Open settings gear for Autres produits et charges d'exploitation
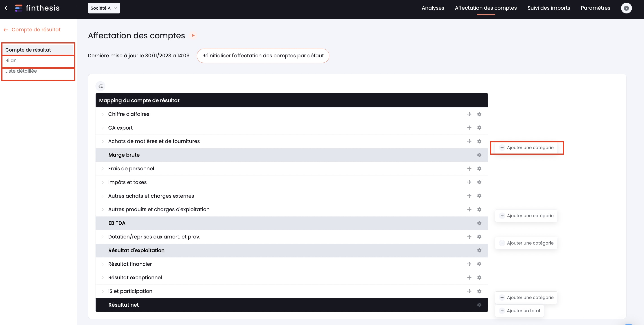Screen dimensions: 644x325 point(479,209)
